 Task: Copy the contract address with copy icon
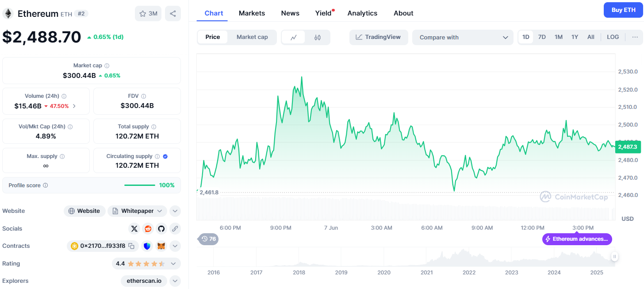pos(131,246)
